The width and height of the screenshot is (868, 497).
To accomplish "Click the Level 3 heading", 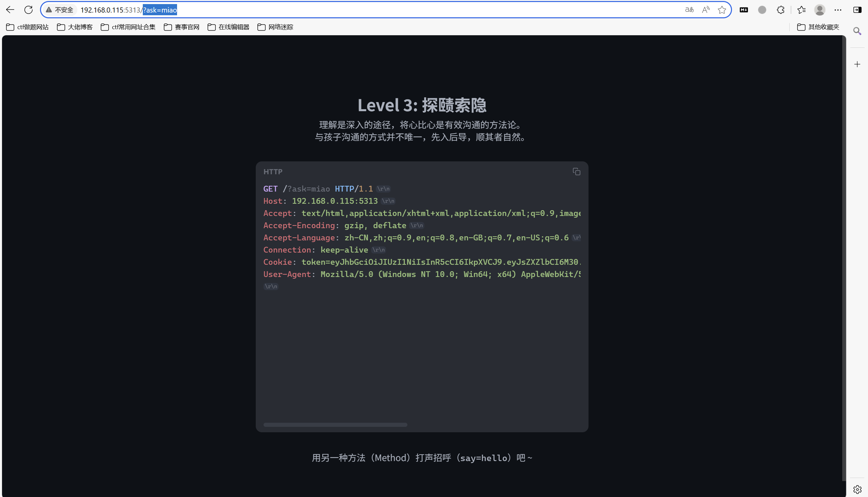I will pyautogui.click(x=422, y=105).
